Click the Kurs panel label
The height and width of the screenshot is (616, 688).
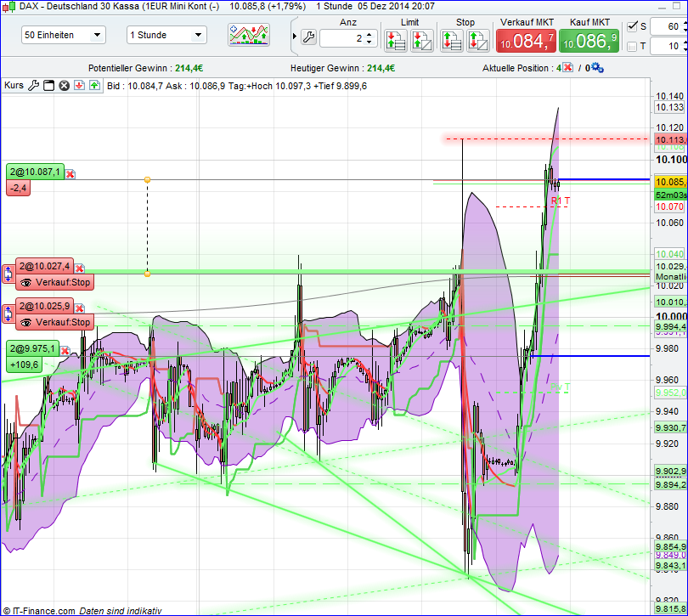(14, 85)
